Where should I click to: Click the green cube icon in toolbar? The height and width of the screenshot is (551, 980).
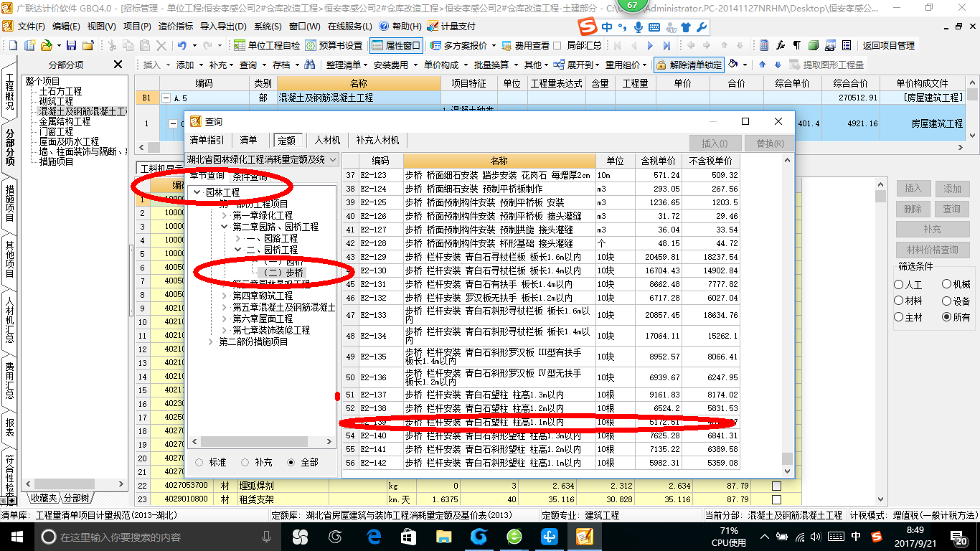pos(813,45)
